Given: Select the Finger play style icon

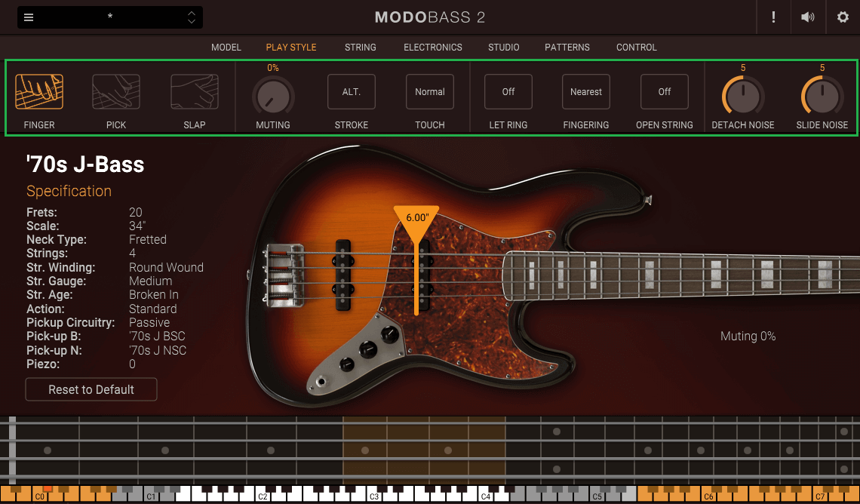Looking at the screenshot, I should coord(39,91).
